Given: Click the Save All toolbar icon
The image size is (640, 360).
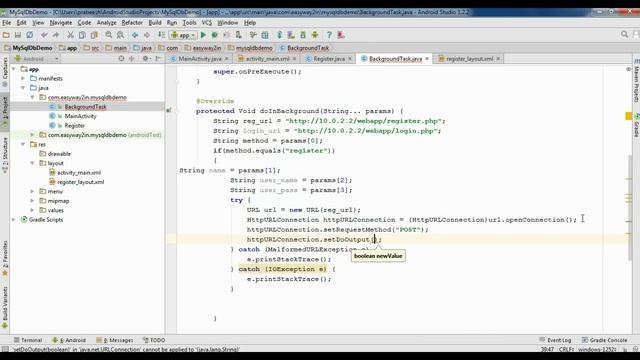Looking at the screenshot, I should click(18, 35).
